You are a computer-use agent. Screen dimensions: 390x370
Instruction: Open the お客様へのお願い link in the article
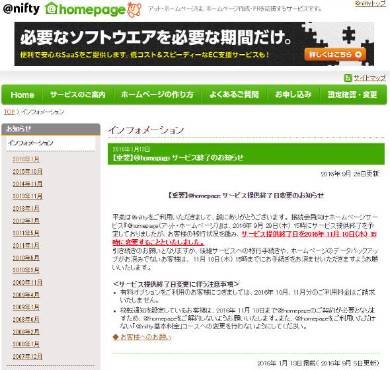tap(142, 337)
